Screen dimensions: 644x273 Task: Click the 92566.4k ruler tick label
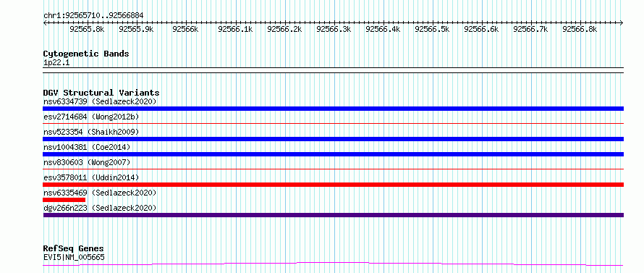382,29
